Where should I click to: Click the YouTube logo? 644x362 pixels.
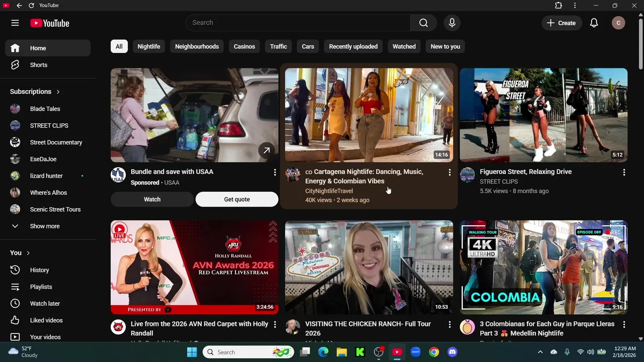49,23
